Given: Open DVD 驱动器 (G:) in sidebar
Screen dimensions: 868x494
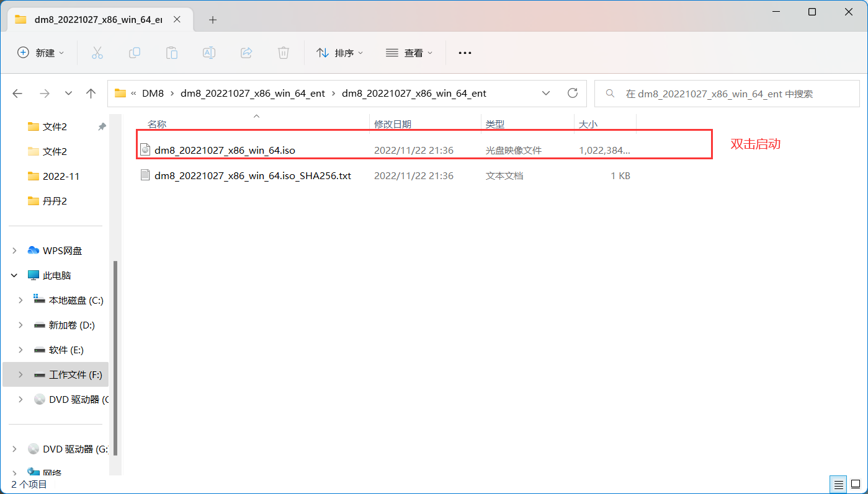Looking at the screenshot, I should coord(76,449).
